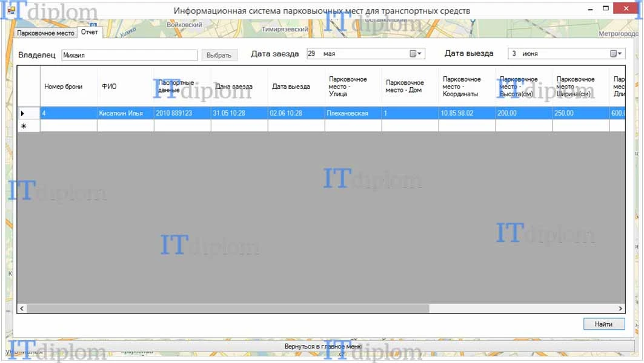Open the Дата заезда calendar dropdown
The width and height of the screenshot is (644, 363).
(x=416, y=54)
